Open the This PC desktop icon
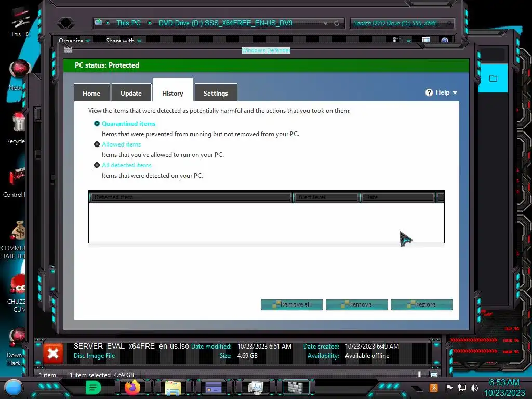Screen dimensions: 532x399 tap(20, 23)
